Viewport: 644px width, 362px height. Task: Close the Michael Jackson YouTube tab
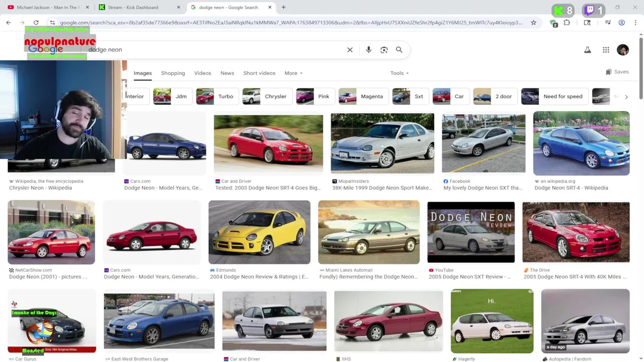87,8
